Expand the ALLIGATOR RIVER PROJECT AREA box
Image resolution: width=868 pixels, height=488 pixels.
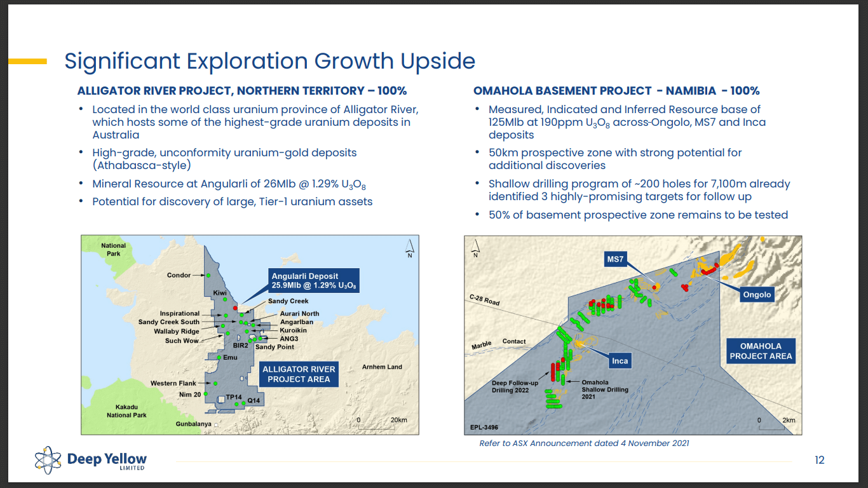[299, 374]
